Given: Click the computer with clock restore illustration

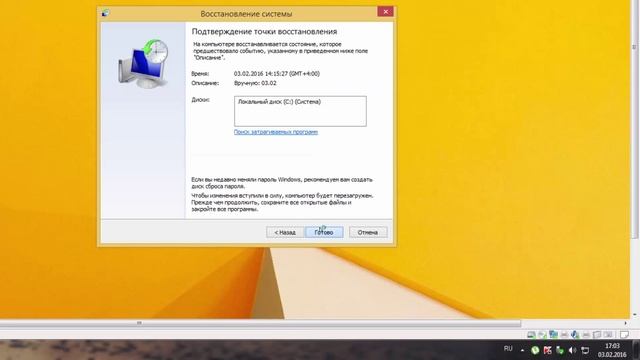Looking at the screenshot, I should pos(143,63).
